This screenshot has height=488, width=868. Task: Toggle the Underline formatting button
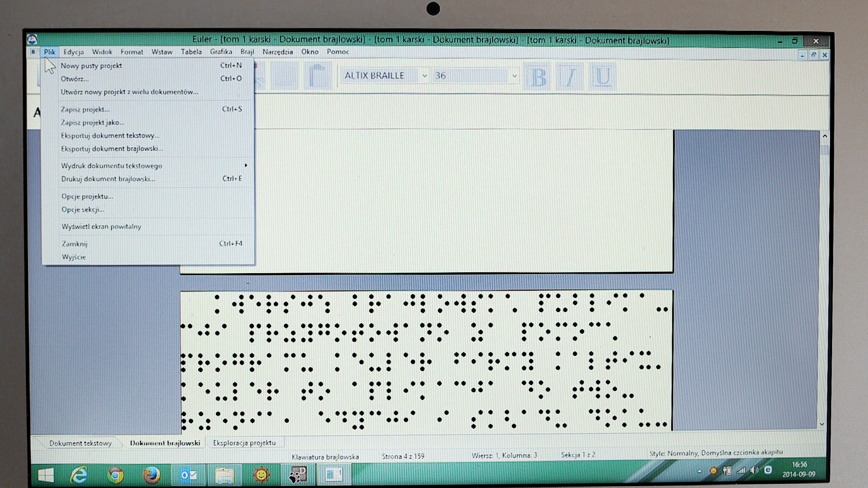(602, 77)
